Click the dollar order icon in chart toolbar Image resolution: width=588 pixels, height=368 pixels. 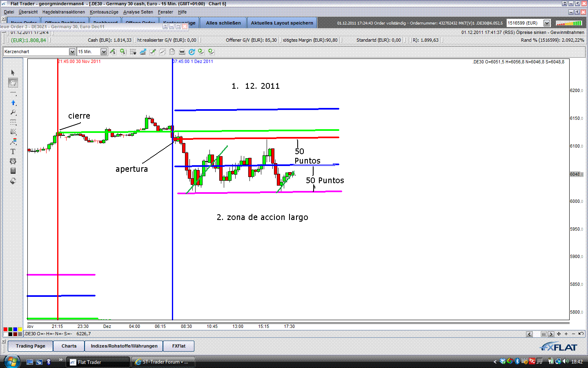(113, 52)
